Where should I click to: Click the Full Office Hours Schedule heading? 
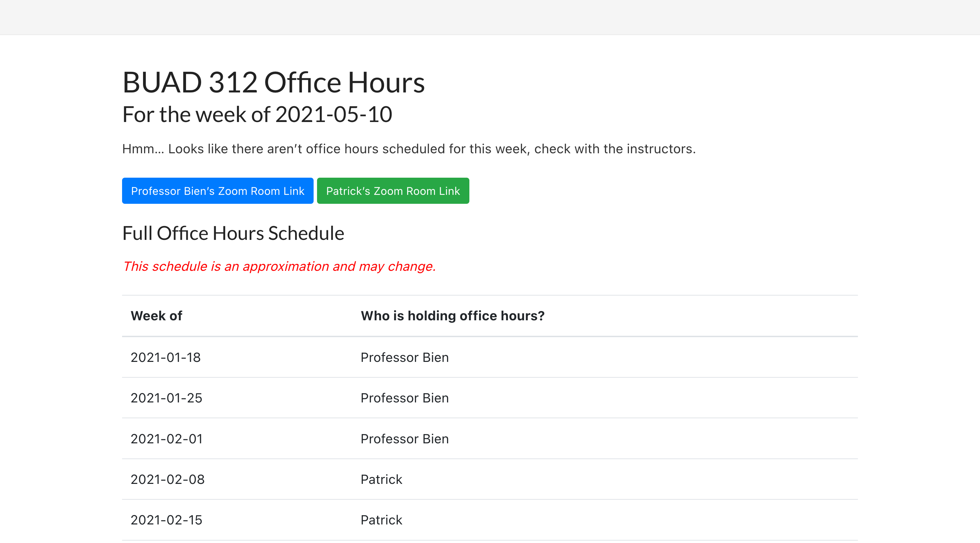[233, 233]
